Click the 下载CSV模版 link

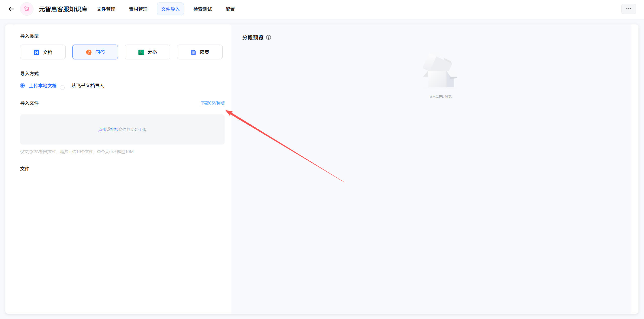click(213, 103)
